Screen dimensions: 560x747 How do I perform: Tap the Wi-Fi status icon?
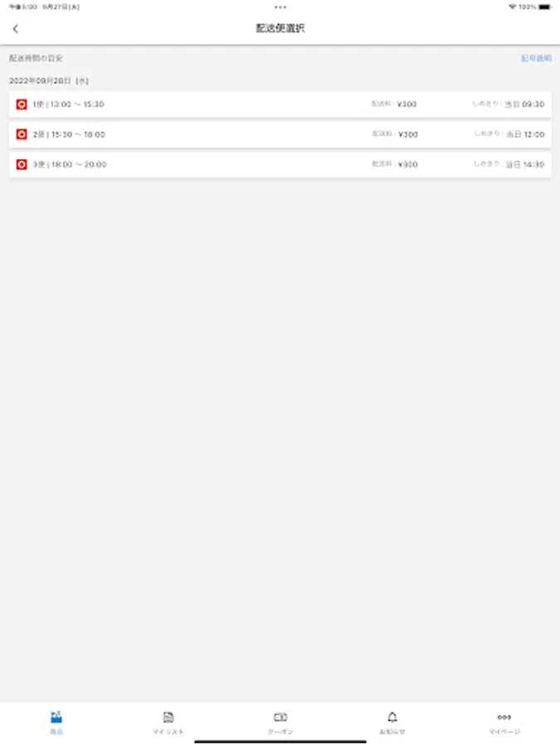click(513, 7)
